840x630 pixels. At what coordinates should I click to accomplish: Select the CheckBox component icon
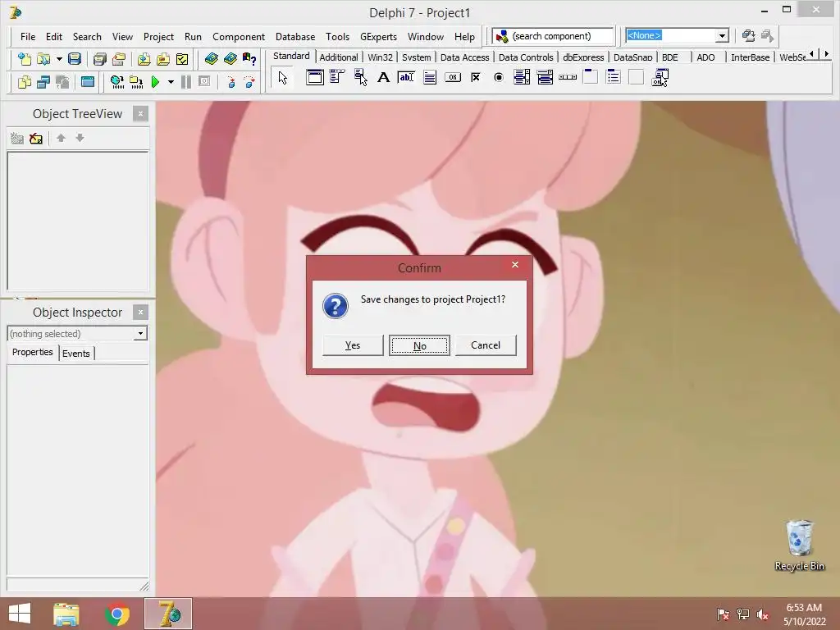475,78
